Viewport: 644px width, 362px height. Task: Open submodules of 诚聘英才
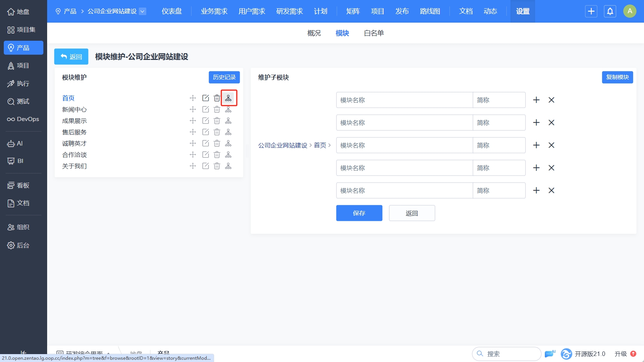tap(228, 143)
